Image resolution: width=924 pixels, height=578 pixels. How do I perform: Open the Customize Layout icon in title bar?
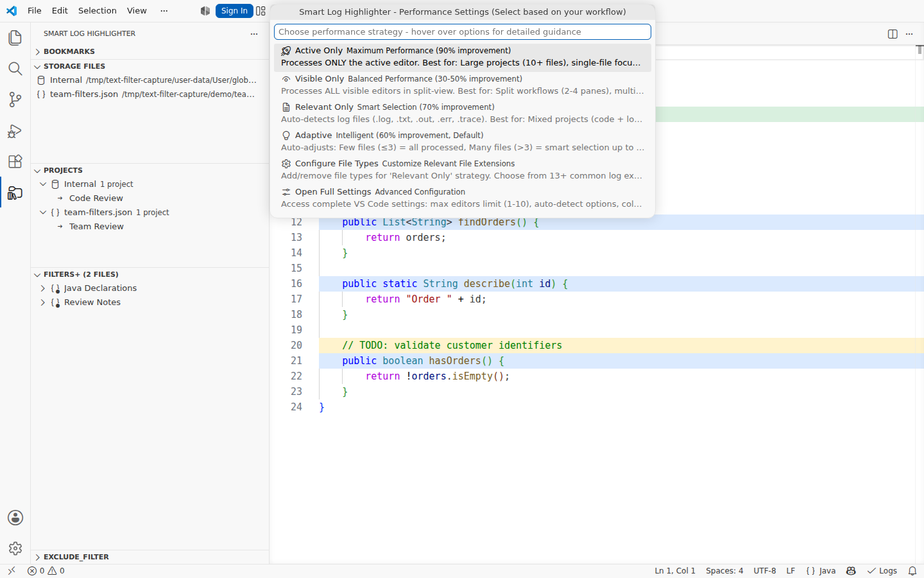[261, 11]
